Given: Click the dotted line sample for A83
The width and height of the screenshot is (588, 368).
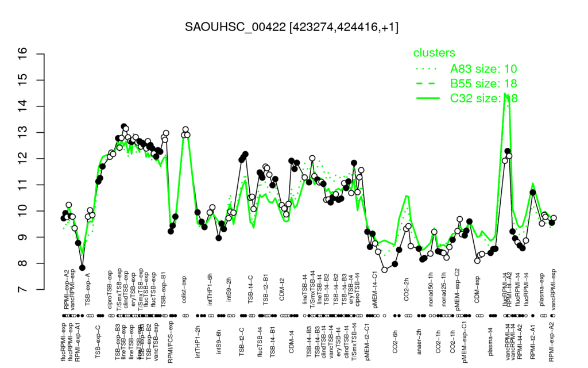Looking at the screenshot, I should click(428, 69).
